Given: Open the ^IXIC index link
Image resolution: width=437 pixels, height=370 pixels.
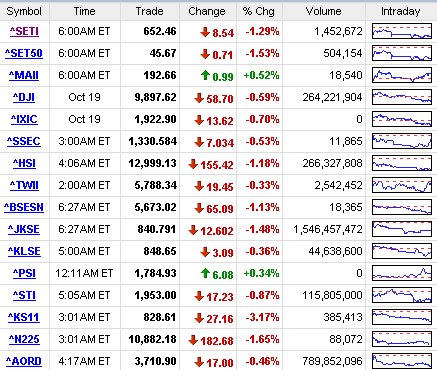Looking at the screenshot, I should [24, 119].
